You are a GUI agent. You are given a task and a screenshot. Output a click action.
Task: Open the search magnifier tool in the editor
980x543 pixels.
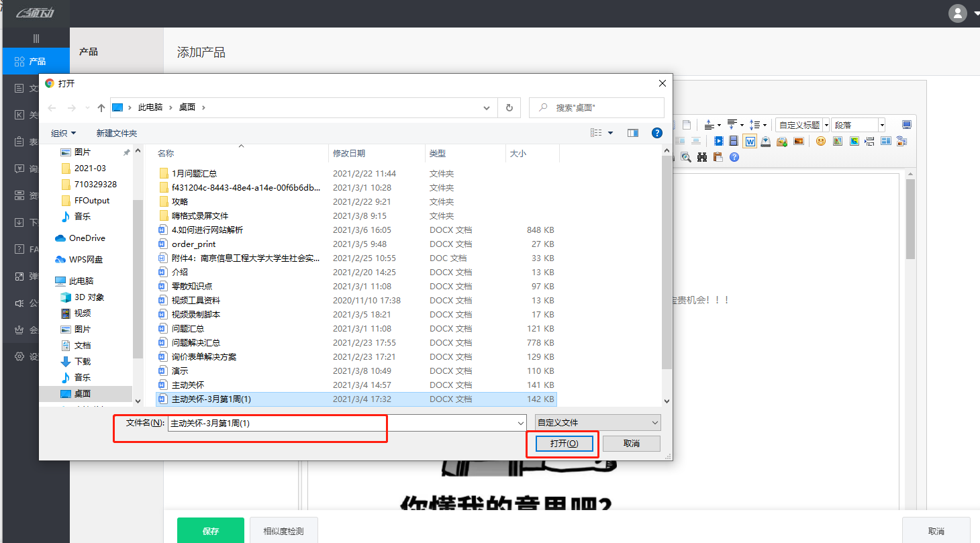(686, 156)
